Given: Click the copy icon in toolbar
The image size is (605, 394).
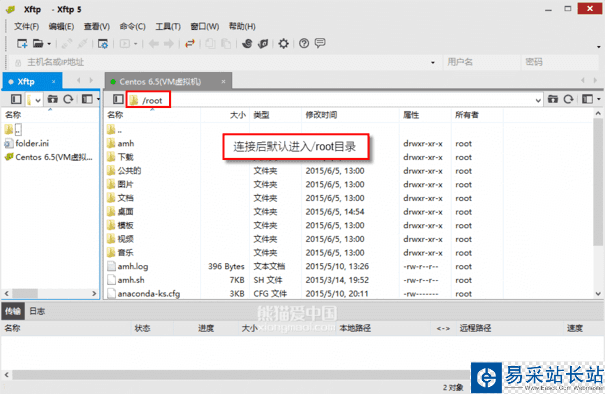Looking at the screenshot, I should 210,44.
